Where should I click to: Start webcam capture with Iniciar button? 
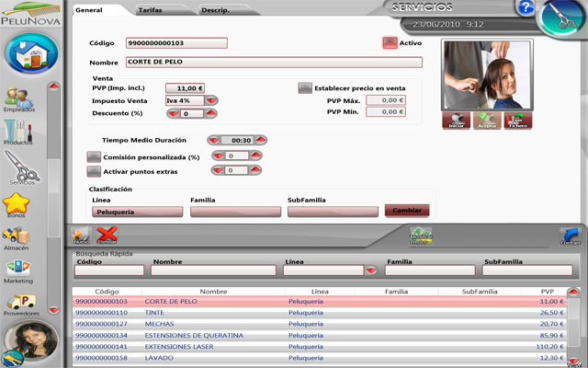[456, 121]
